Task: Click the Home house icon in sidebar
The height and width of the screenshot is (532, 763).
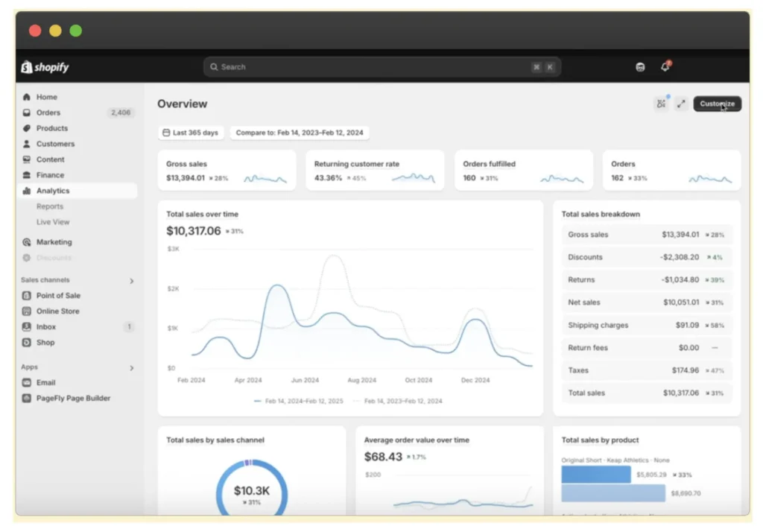Action: [28, 97]
